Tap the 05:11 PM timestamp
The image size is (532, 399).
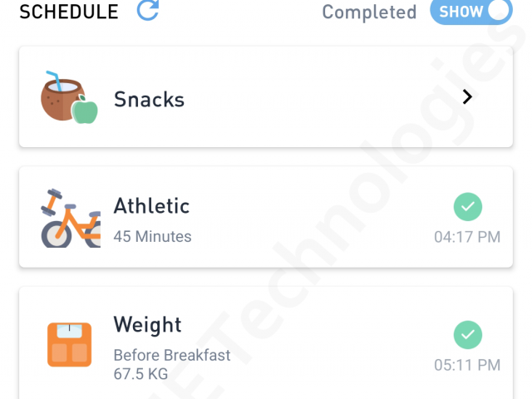[467, 365]
